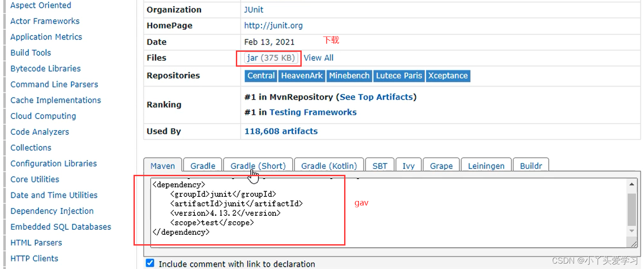Switch to the Gradle tab
Image resolution: width=644 pixels, height=269 pixels.
(203, 165)
